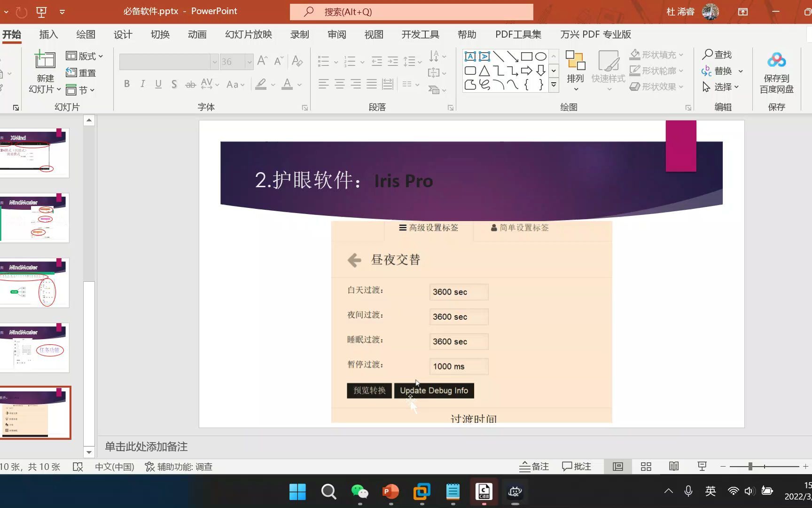Switch to Reading view
The height and width of the screenshot is (508, 812).
coord(674,467)
